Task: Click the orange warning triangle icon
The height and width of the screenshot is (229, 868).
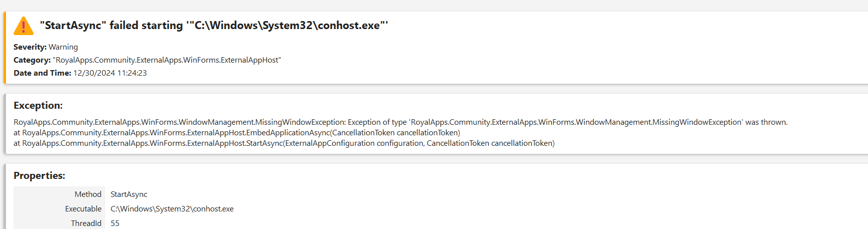Action: click(24, 26)
